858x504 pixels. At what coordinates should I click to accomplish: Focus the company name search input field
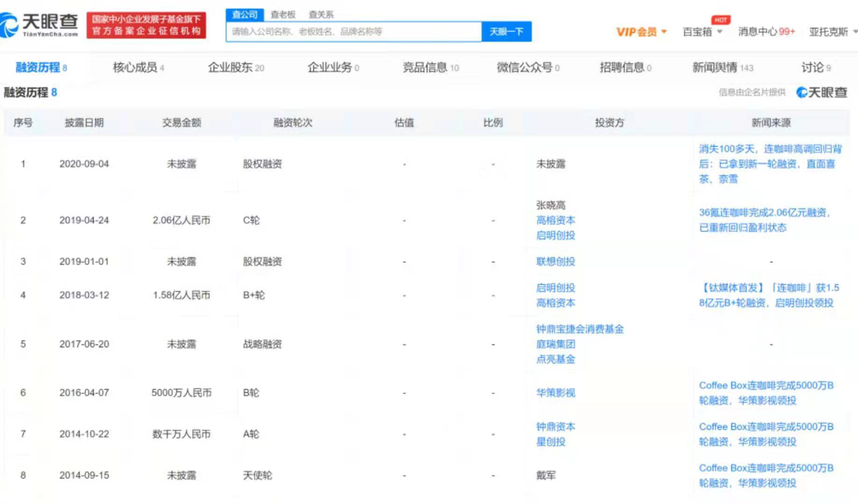354,32
